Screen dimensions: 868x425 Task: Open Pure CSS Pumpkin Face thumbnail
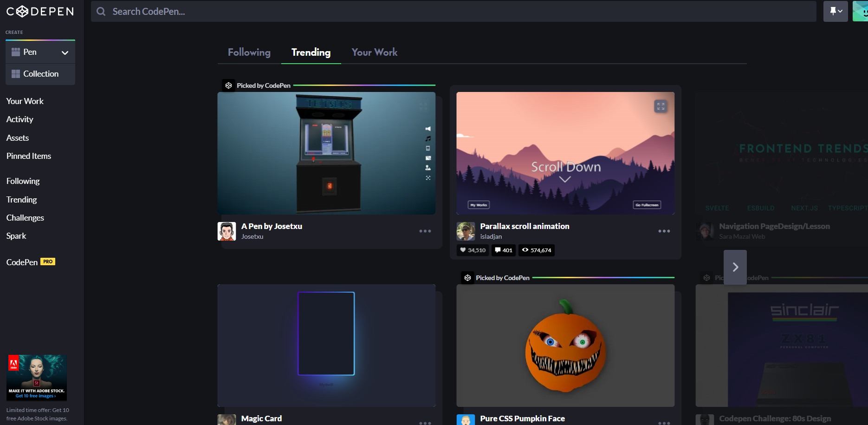[565, 346]
